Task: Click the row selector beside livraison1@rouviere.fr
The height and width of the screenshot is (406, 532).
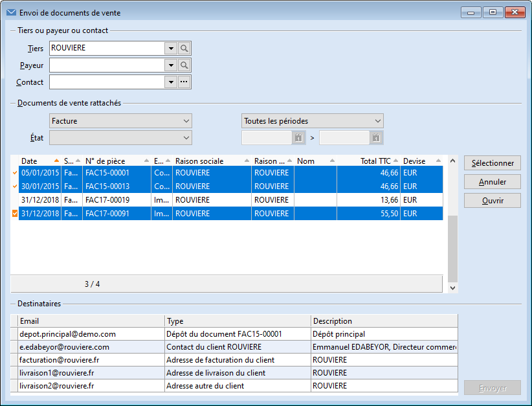Action: click(14, 373)
